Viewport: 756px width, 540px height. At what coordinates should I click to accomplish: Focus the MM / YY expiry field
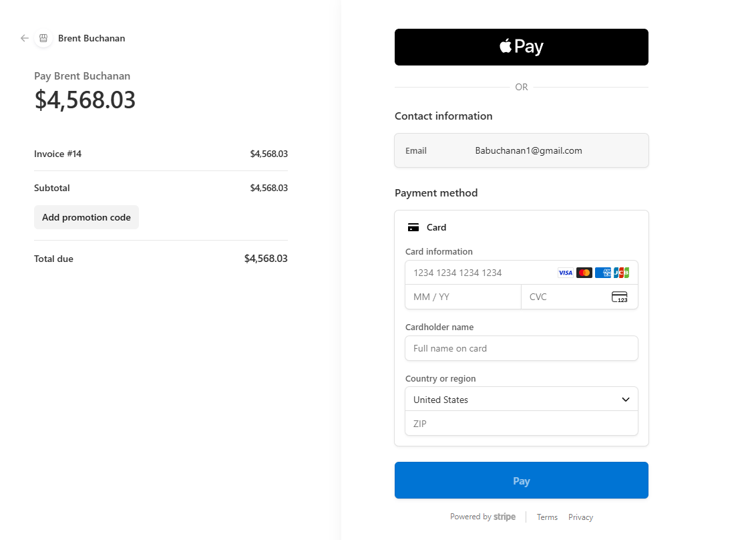pyautogui.click(x=463, y=297)
